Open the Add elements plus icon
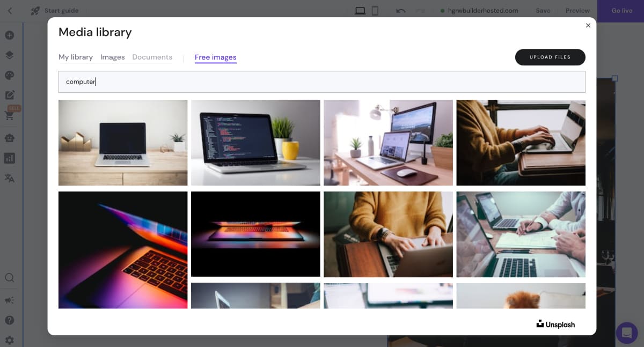Screen dimensions: 644x347 (10, 35)
